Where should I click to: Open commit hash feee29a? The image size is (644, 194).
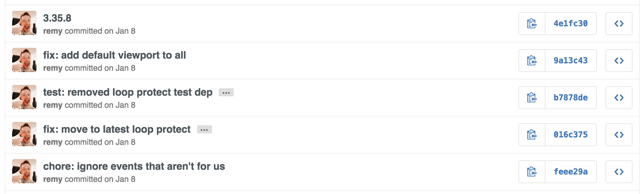pyautogui.click(x=570, y=172)
